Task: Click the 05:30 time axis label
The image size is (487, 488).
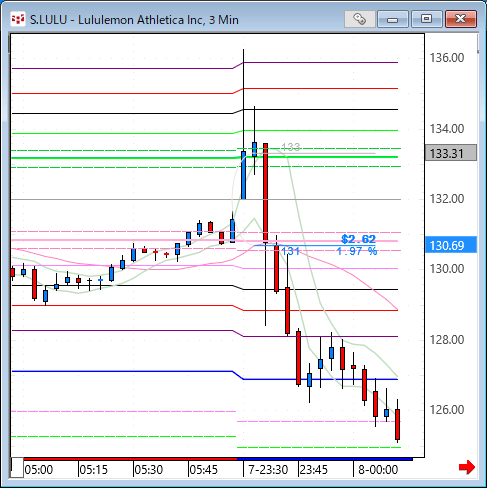Action: pyautogui.click(x=149, y=470)
